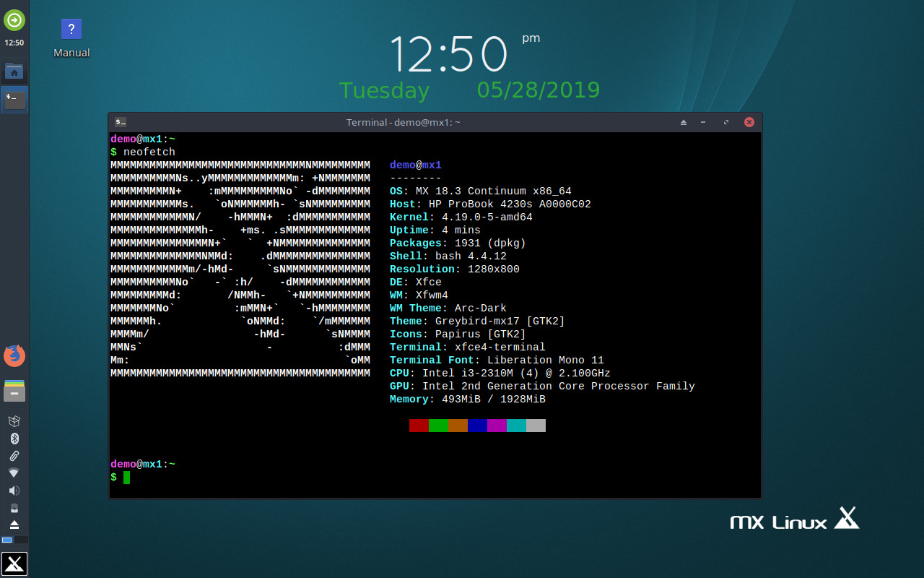Image resolution: width=924 pixels, height=578 pixels.
Task: Click the 'Host: HP ProBook 4230s' line
Action: tap(490, 204)
